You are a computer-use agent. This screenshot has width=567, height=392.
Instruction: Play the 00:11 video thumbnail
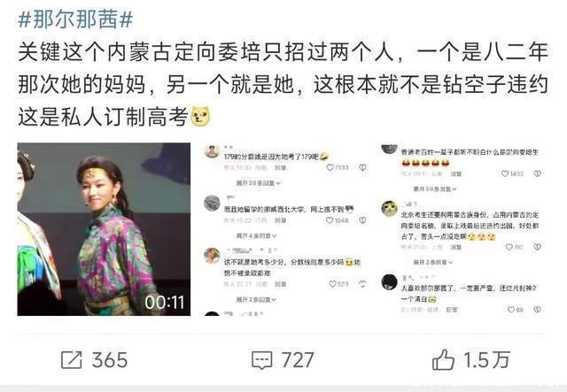tap(104, 229)
